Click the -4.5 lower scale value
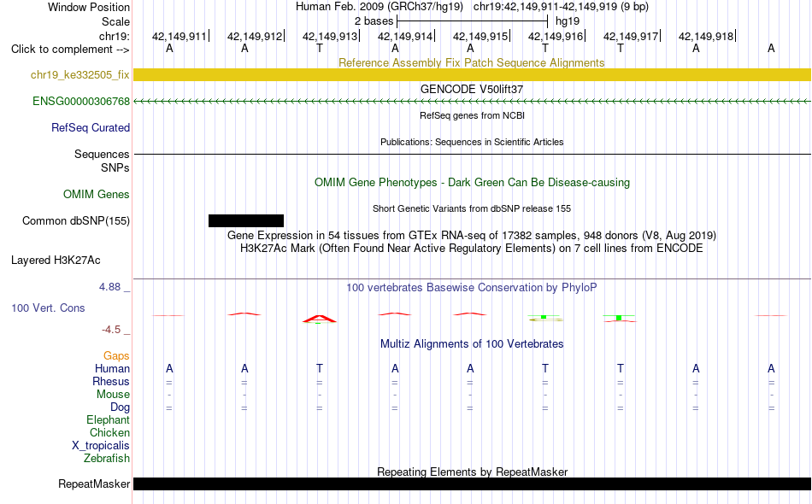Viewport: 812px width, 504px height. coord(111,330)
